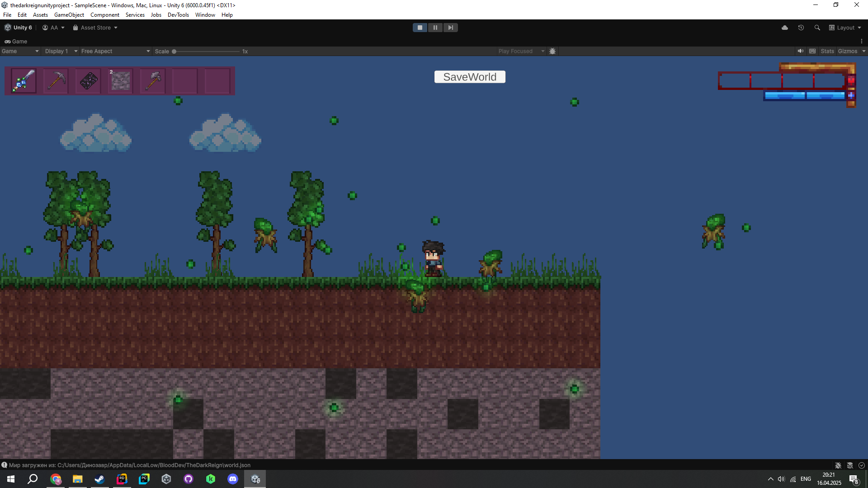Image resolution: width=868 pixels, height=488 pixels.
Task: Select the pickaxe in the hotbar
Action: (56, 81)
